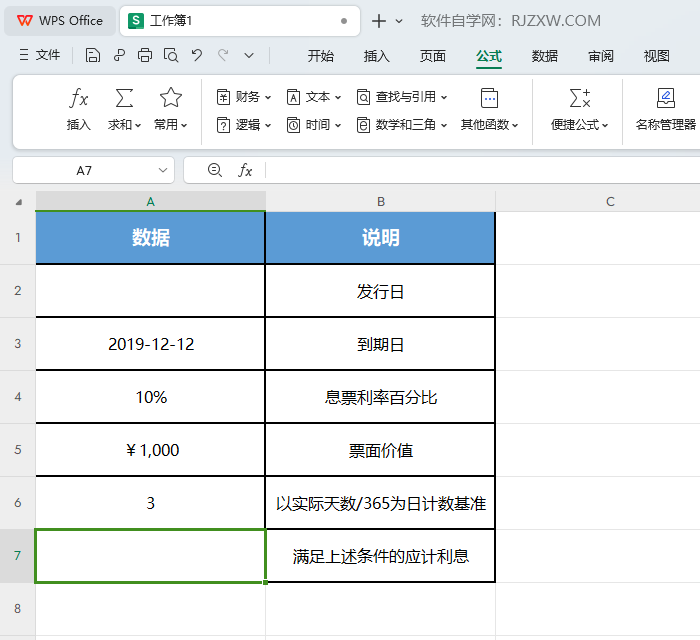The height and width of the screenshot is (640, 700).
Task: Open the 其他函数 menu
Action: tap(489, 110)
